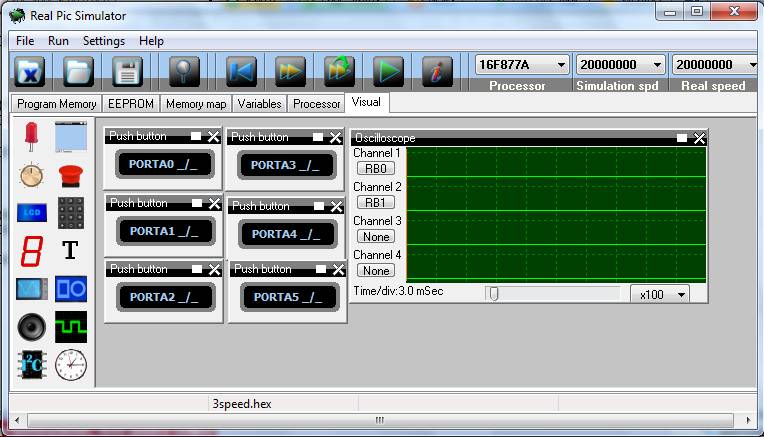
Task: Click the Channel 1 RB0 button
Action: coord(376,169)
